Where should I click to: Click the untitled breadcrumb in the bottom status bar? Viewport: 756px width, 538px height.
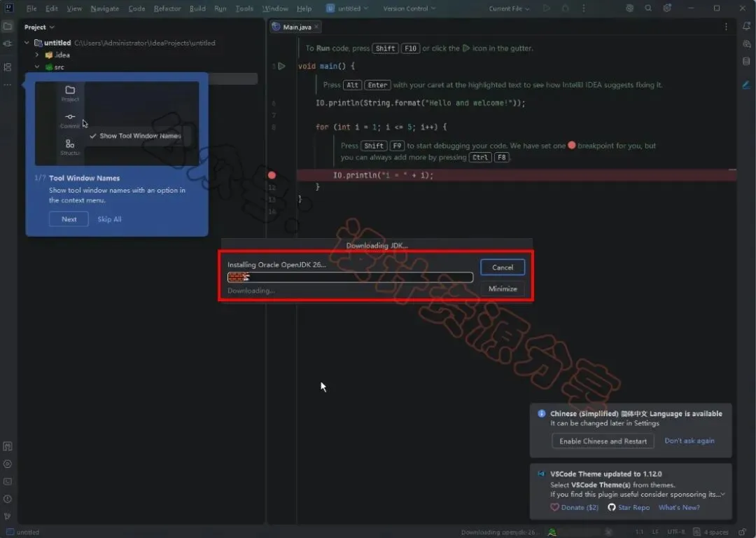point(22,532)
